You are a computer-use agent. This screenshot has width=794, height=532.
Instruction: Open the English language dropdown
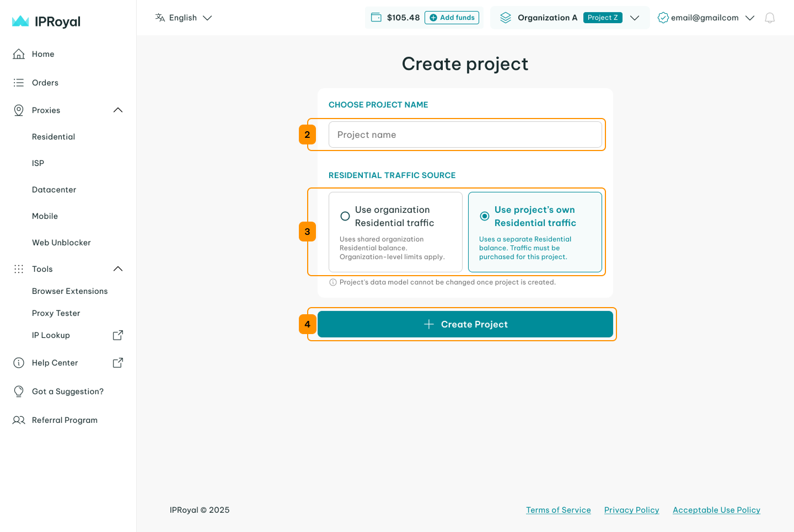(x=184, y=18)
